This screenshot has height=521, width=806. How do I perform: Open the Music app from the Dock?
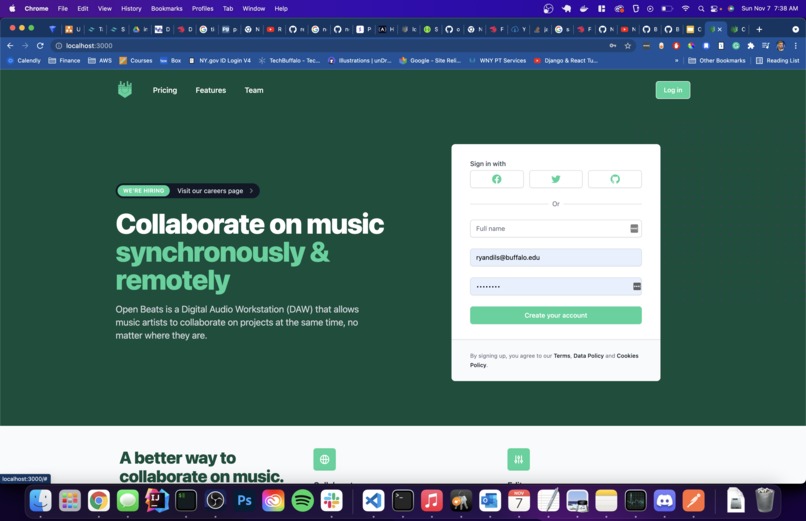tap(432, 500)
